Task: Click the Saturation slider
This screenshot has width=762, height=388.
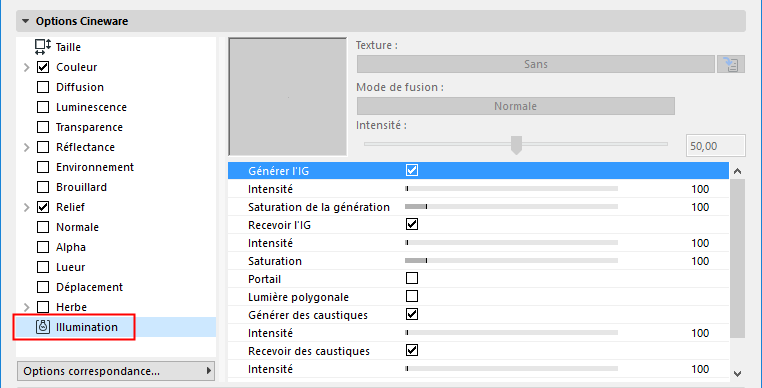Action: [x=511, y=261]
